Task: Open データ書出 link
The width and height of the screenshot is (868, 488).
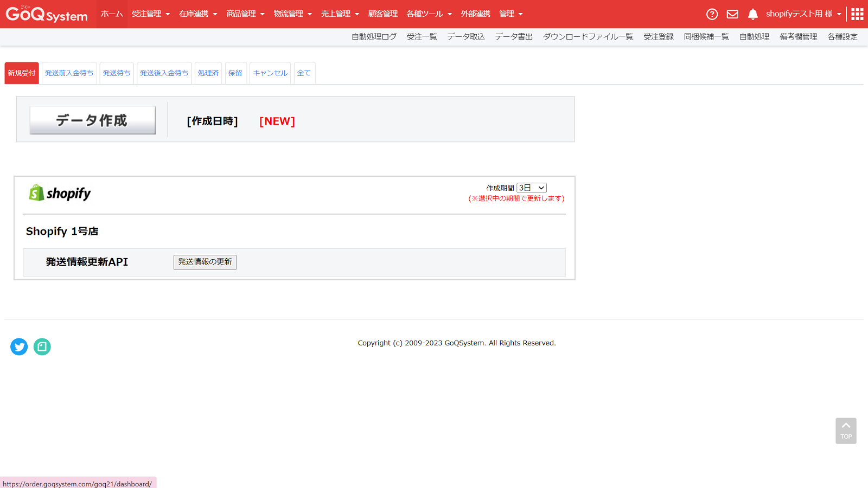Action: pos(514,37)
